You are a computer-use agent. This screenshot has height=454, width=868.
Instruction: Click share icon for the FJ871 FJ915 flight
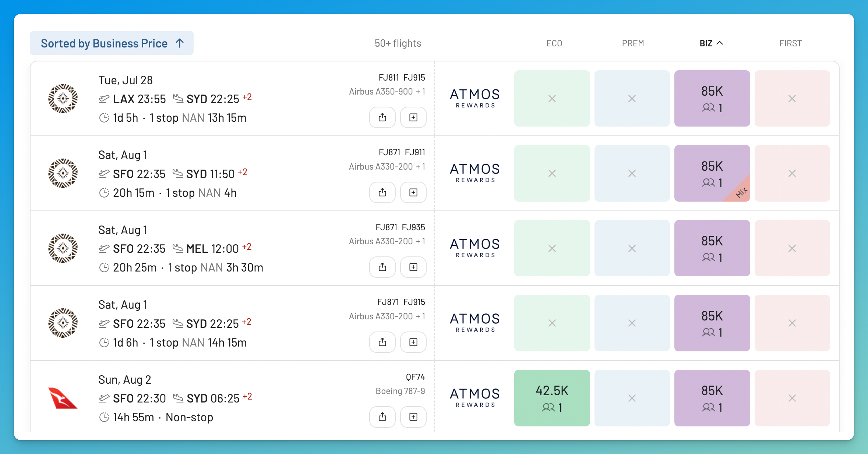pos(382,342)
